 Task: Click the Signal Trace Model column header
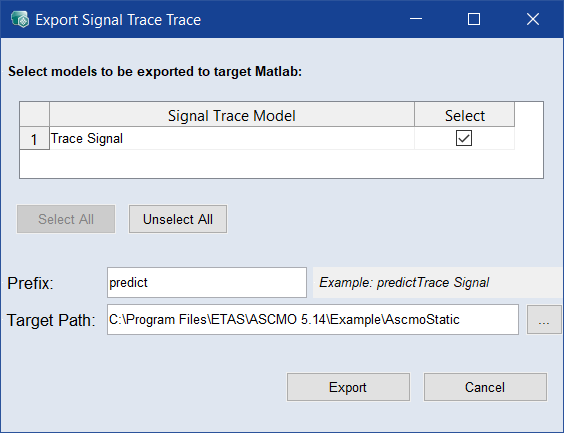[232, 115]
